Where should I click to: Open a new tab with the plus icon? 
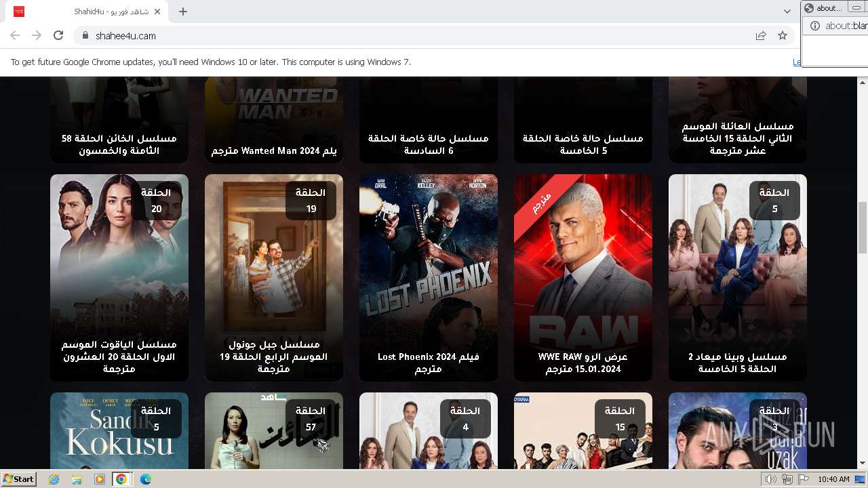point(183,12)
